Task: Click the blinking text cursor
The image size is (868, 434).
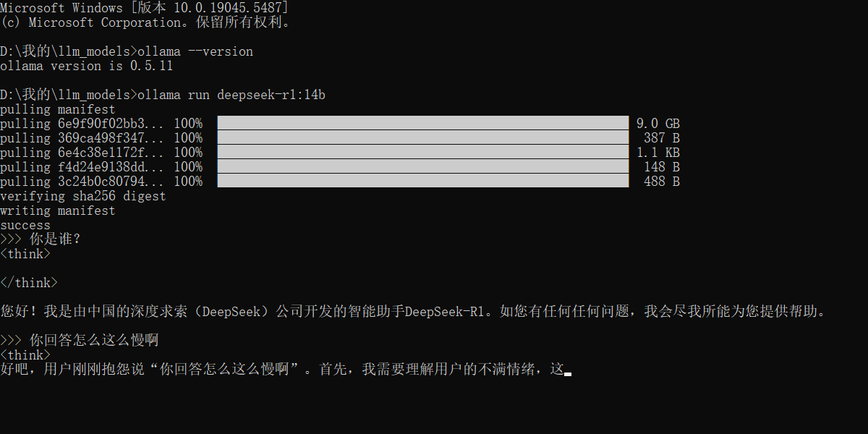Action: point(568,374)
